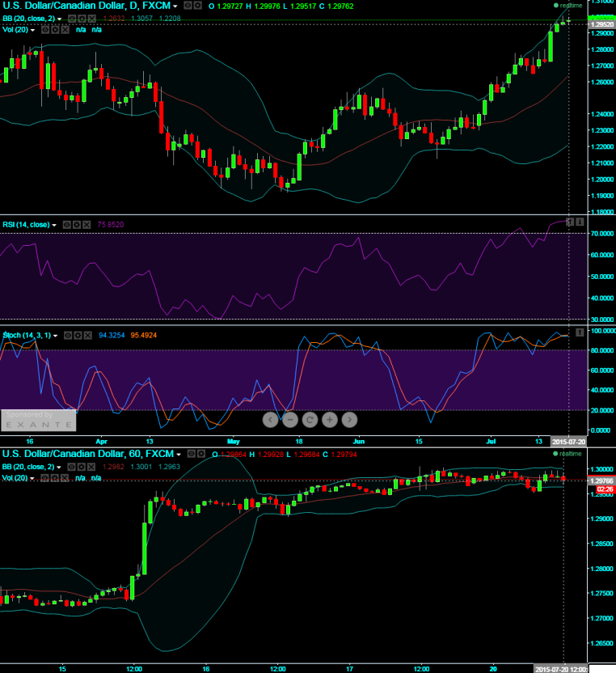The width and height of the screenshot is (616, 673).
Task: Remove BB indicator from 60-minute chart
Action: tap(91, 467)
